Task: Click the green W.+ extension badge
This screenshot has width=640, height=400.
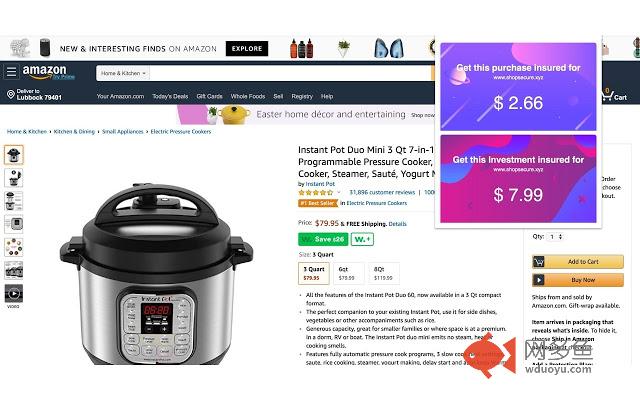Action: (362, 239)
